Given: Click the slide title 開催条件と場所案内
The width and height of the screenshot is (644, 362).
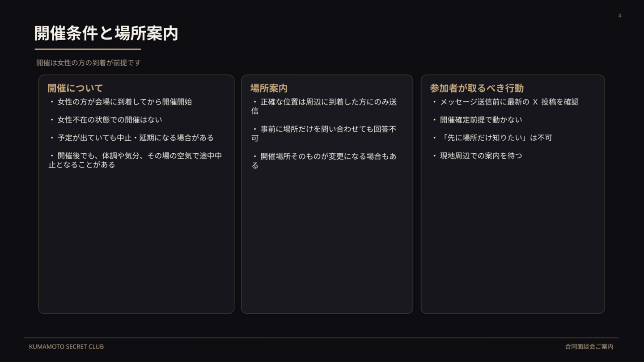Looking at the screenshot, I should [106, 34].
